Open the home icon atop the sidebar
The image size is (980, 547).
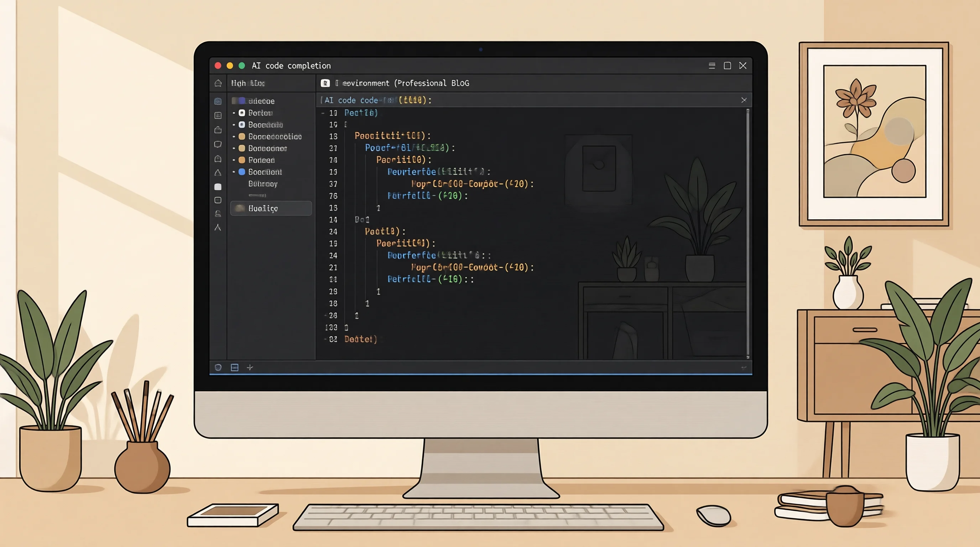tap(218, 83)
